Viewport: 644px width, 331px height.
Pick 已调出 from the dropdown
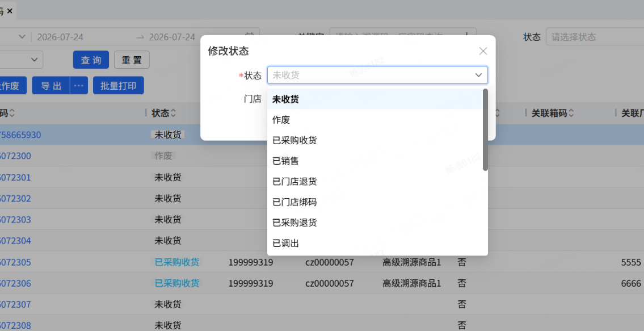pyautogui.click(x=374, y=243)
